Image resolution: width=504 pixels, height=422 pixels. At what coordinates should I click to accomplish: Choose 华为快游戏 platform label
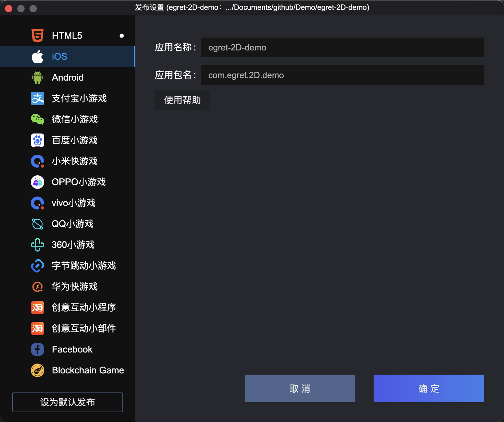pyautogui.click(x=74, y=287)
